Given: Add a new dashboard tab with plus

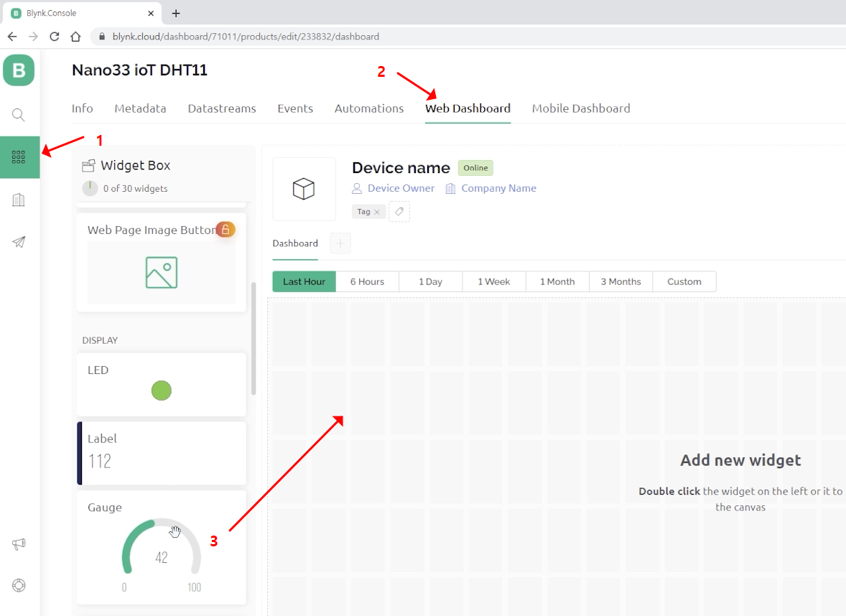Looking at the screenshot, I should 340,243.
